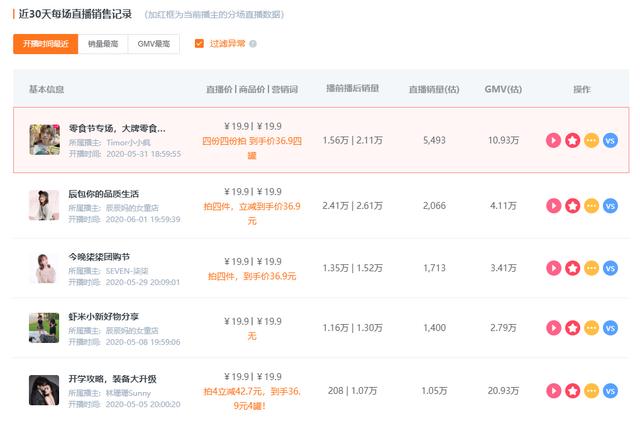The width and height of the screenshot is (640, 421).
Task: Click the 今晚柒柒团购节 host thumbnail
Action: (x=43, y=267)
